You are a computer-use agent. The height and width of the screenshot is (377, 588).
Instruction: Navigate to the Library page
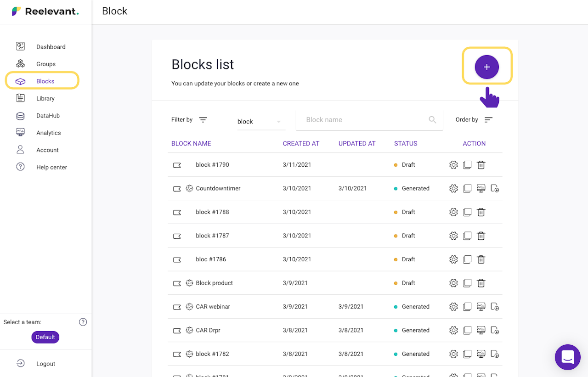point(45,98)
